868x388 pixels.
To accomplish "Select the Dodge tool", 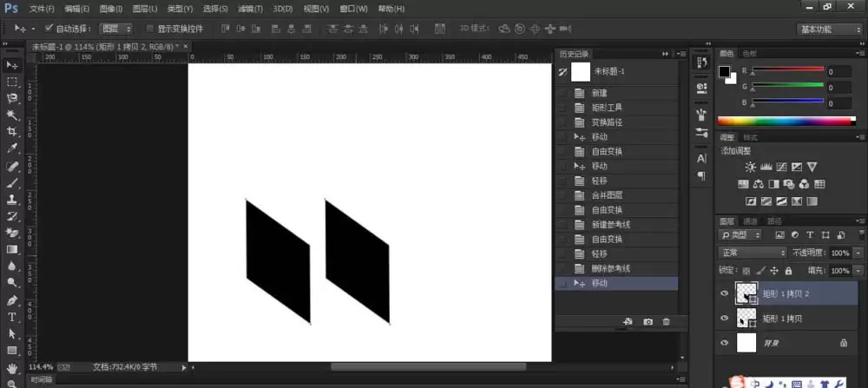I will pyautogui.click(x=11, y=283).
